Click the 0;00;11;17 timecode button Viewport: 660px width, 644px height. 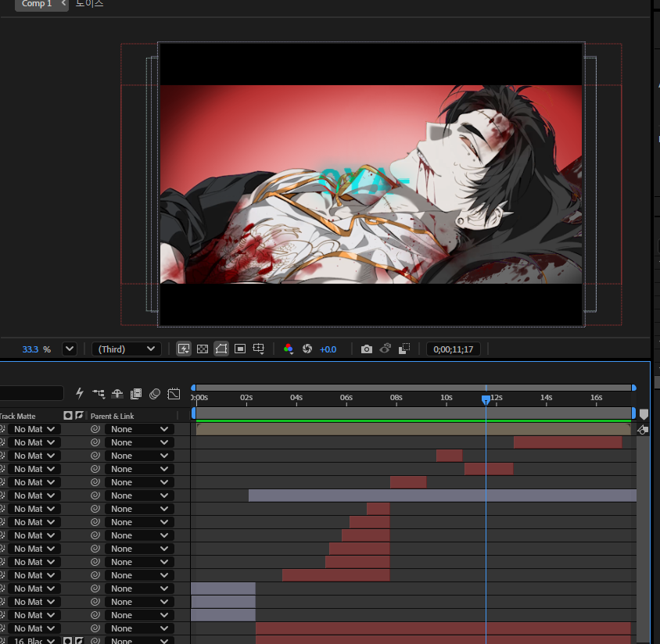pyautogui.click(x=454, y=349)
